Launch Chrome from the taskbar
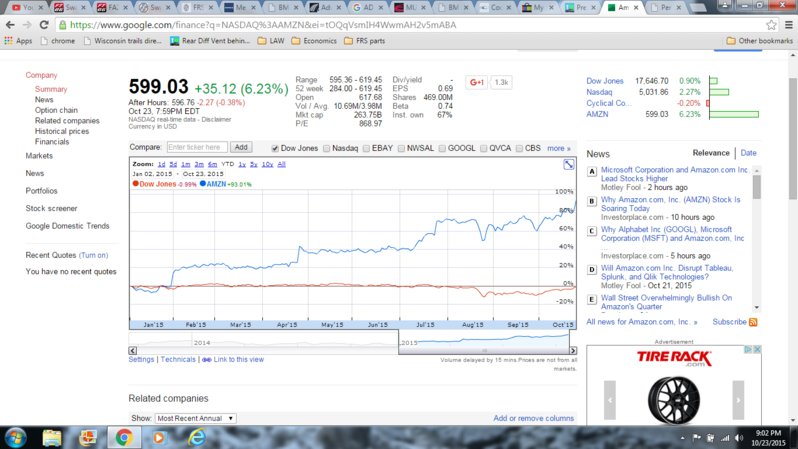This screenshot has width=798, height=449. [x=124, y=438]
